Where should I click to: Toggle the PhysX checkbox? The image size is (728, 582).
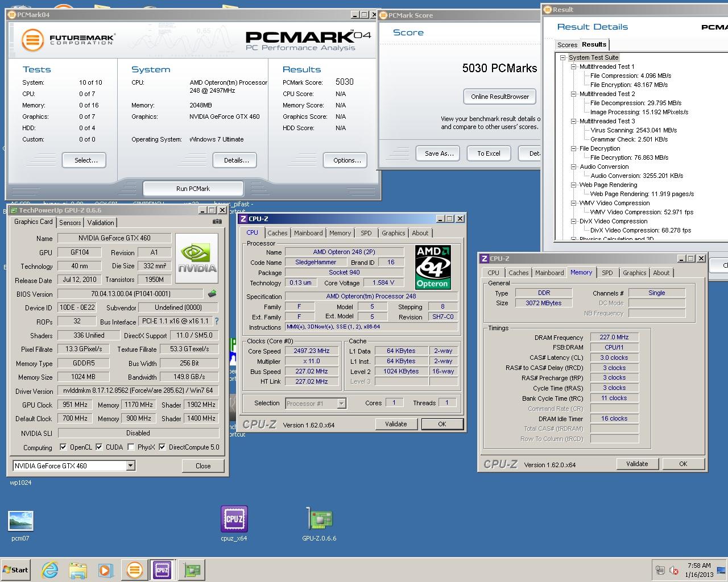point(131,447)
